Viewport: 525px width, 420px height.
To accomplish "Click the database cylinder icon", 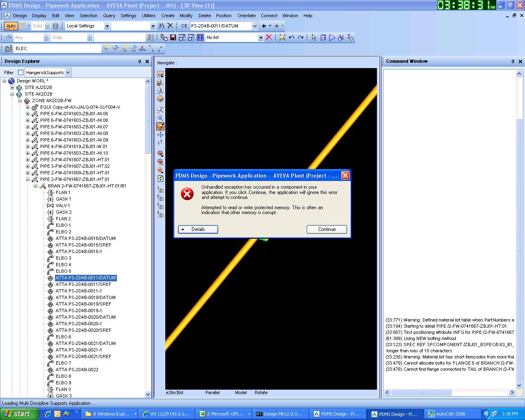I will pos(55,26).
